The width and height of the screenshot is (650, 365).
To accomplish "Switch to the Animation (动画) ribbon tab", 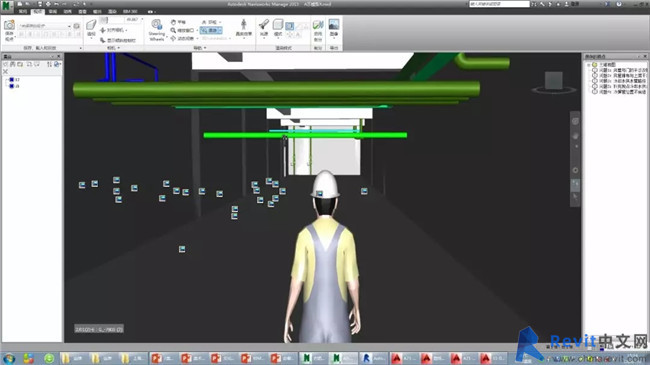I will [68, 12].
